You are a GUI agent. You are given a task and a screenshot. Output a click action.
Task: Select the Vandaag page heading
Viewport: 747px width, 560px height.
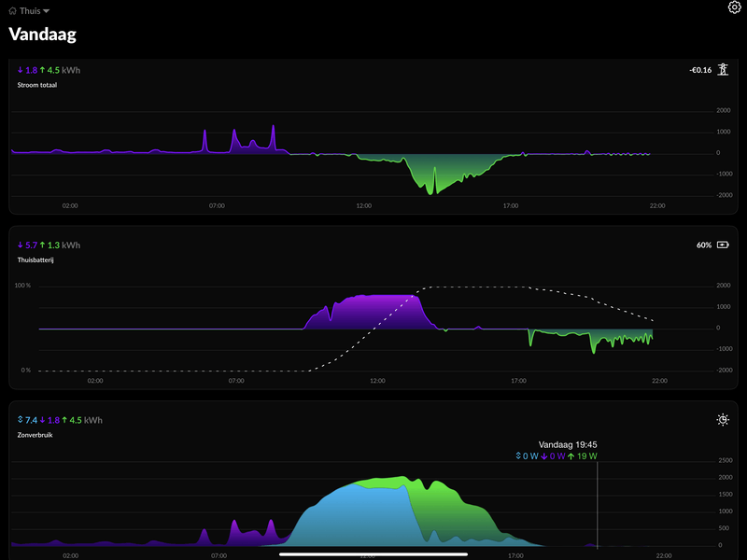pyautogui.click(x=42, y=35)
